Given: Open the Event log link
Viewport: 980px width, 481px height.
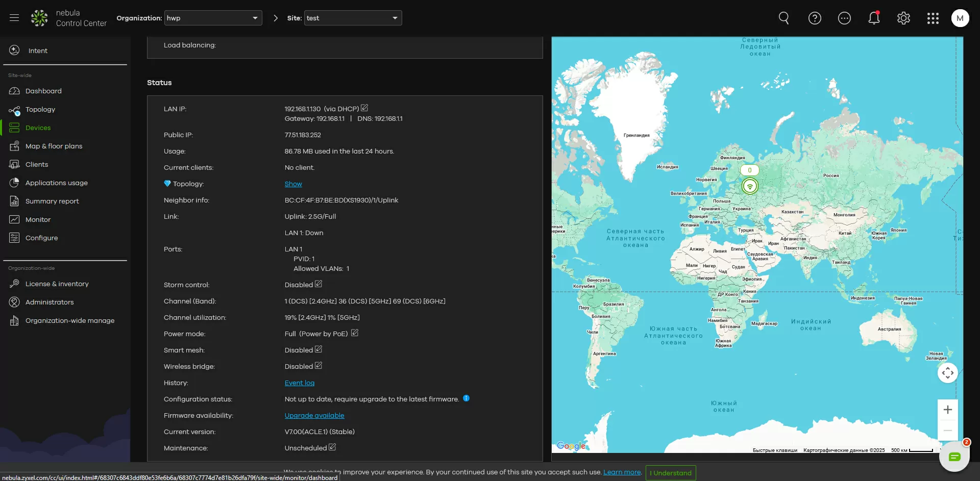Looking at the screenshot, I should (299, 383).
